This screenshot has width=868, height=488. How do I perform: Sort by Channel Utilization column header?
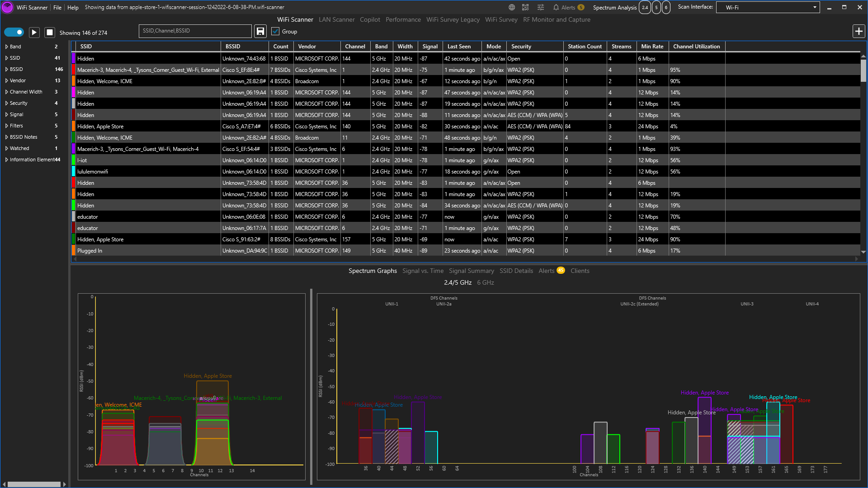pos(696,47)
